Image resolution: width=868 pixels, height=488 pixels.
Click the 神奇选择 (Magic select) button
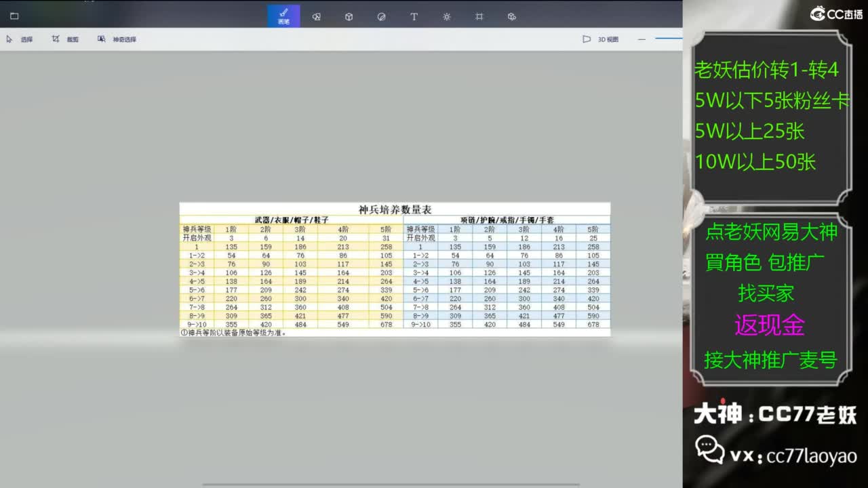117,39
